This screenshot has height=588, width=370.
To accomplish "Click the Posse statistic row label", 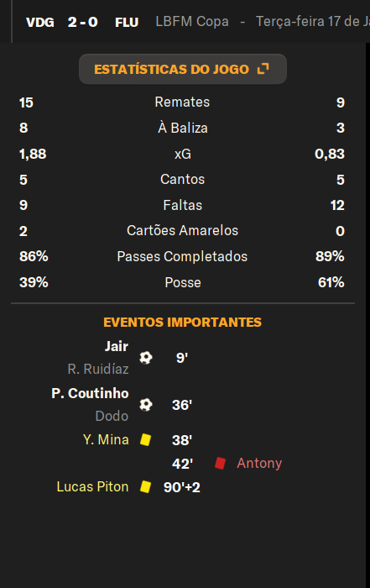I will [x=183, y=282].
